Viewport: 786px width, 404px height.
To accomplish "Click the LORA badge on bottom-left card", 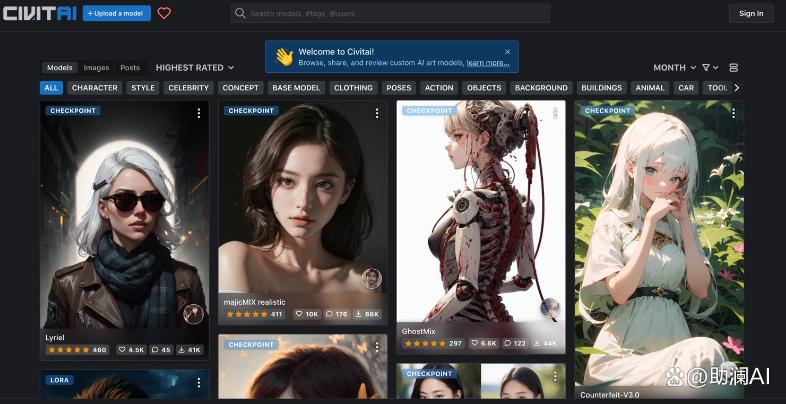I will 60,380.
